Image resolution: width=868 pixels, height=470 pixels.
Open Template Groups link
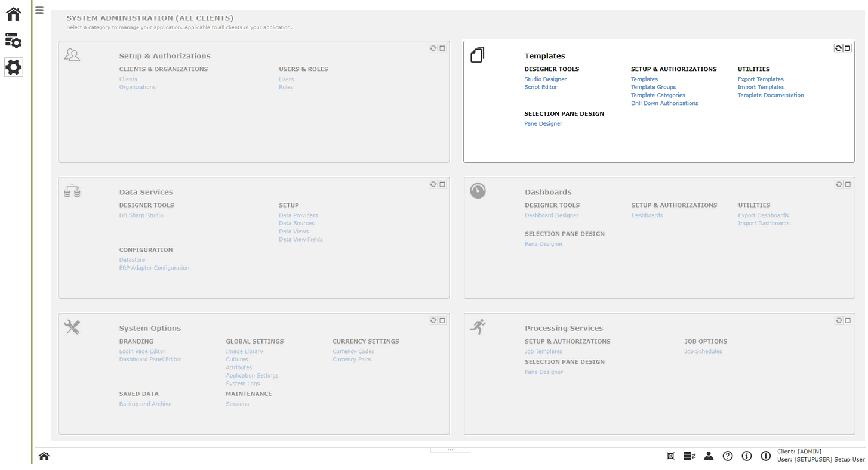click(653, 87)
